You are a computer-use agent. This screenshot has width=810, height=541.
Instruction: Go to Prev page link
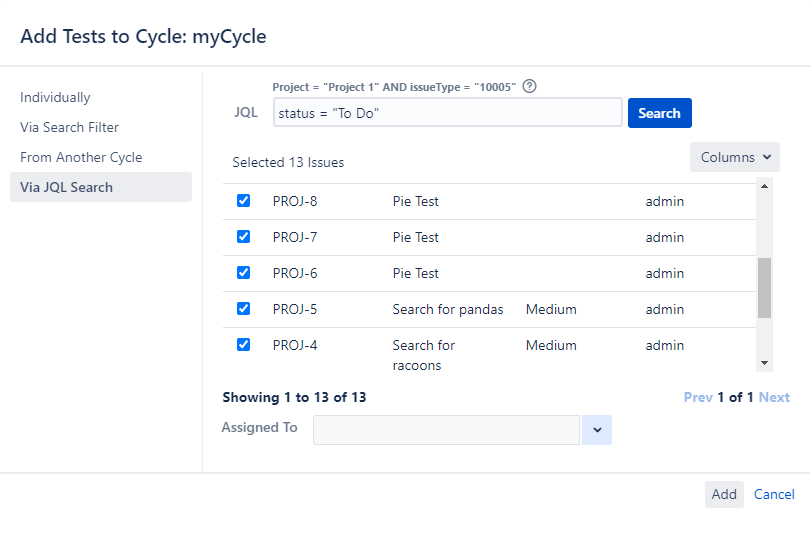click(698, 397)
